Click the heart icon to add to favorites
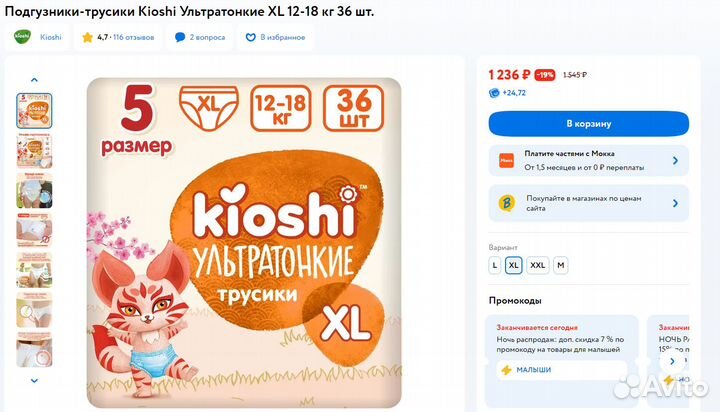720x412 pixels. point(250,37)
